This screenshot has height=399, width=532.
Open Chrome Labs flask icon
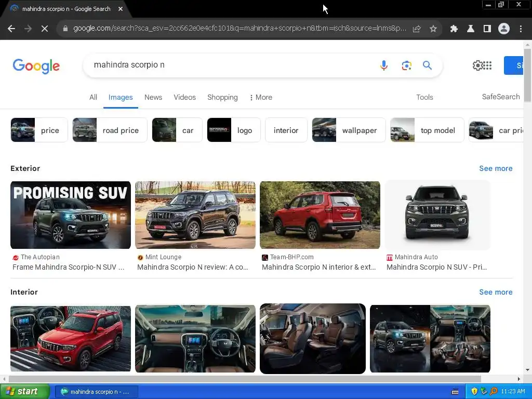point(471,29)
